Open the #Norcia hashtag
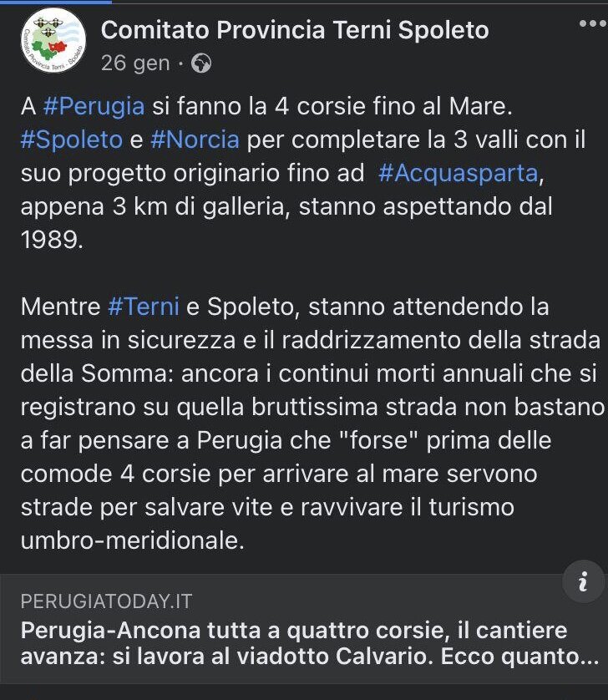608x700 pixels. tap(195, 139)
